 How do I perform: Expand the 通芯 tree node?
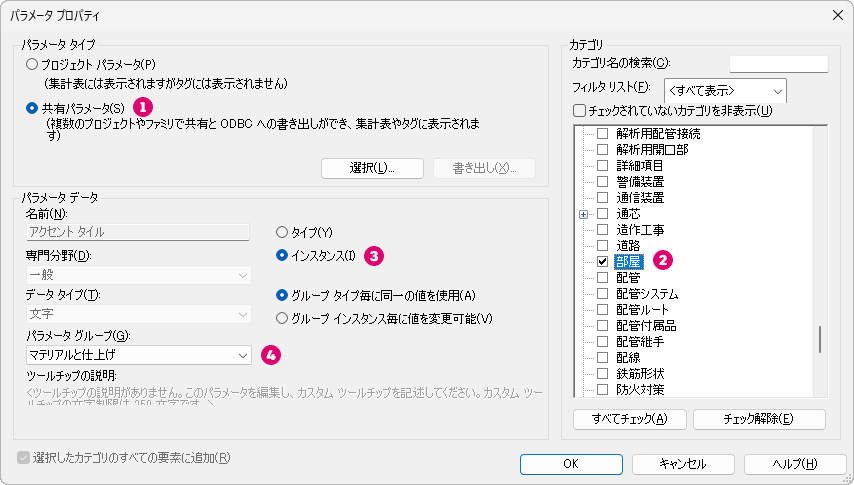tap(583, 214)
